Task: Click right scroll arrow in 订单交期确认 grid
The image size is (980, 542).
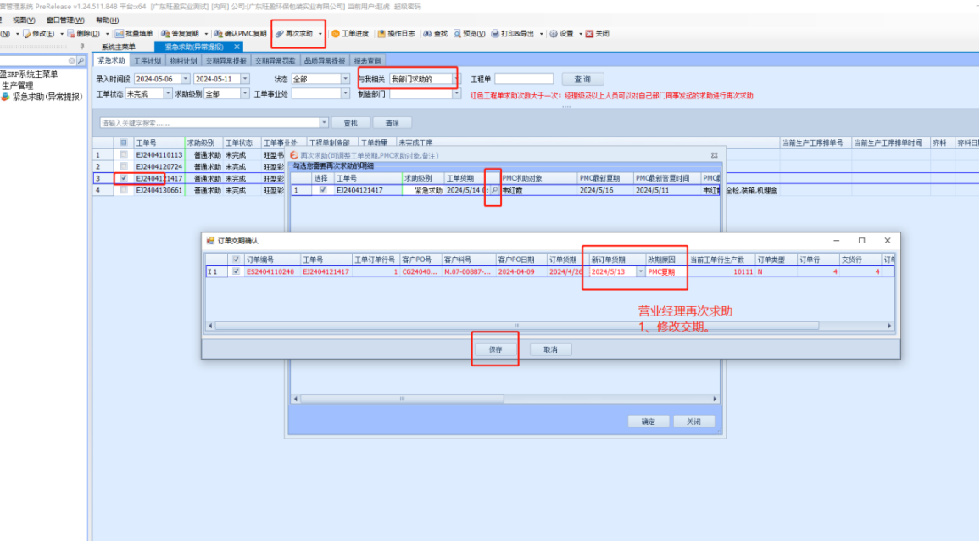Action: tap(889, 326)
